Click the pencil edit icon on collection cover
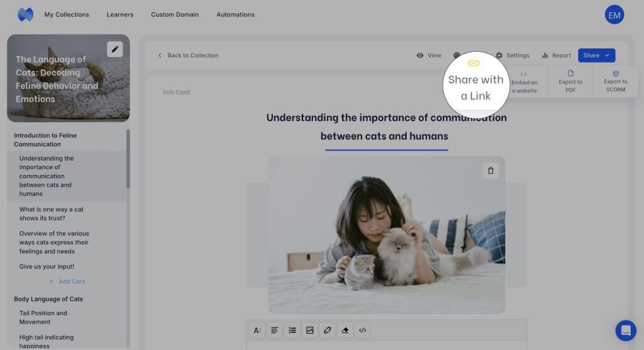Screen dimensions: 644x350 click(x=114, y=49)
